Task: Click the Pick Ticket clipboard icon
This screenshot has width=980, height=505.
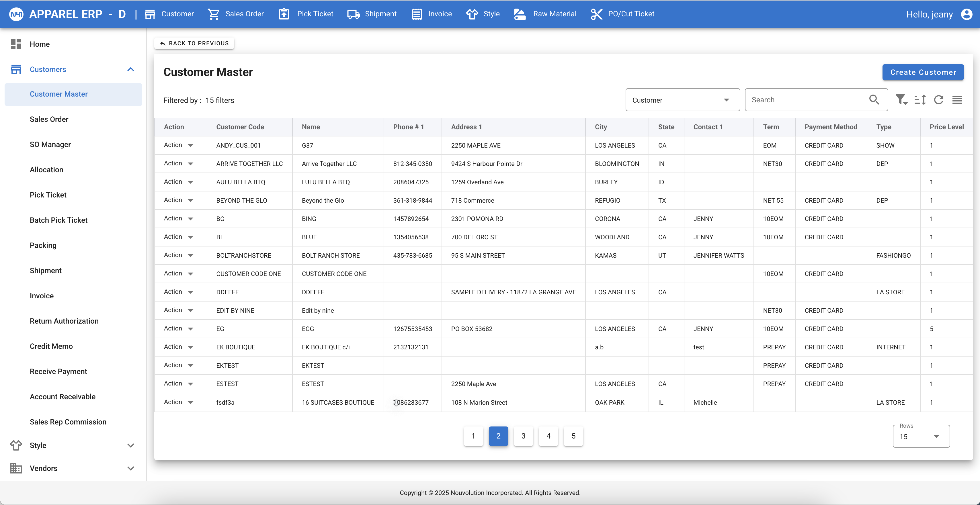Action: 284,14
